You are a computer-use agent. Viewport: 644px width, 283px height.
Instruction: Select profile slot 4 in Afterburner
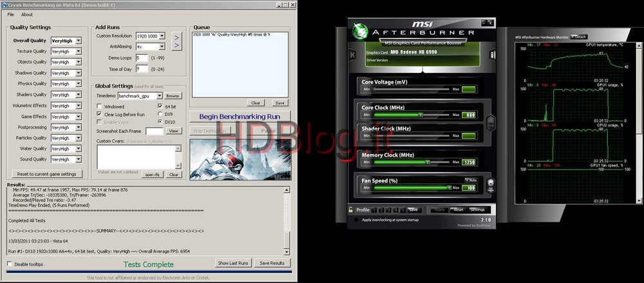click(395, 210)
